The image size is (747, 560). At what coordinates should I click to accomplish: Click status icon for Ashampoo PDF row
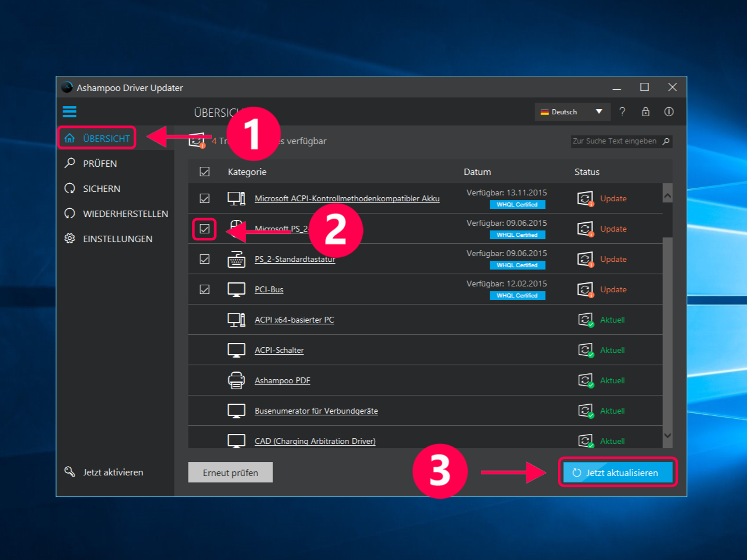[x=586, y=380]
